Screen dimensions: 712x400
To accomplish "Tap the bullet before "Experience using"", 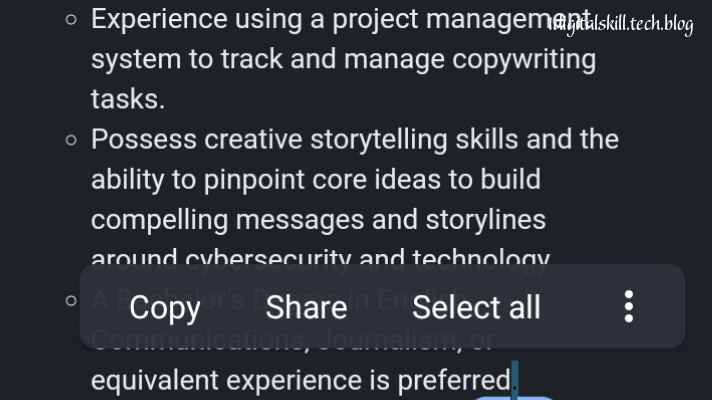I will pyautogui.click(x=70, y=19).
